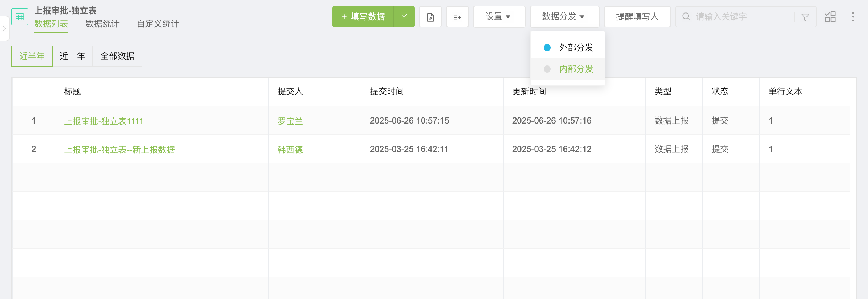
Task: Click submitter 罗宝兰
Action: click(x=290, y=121)
